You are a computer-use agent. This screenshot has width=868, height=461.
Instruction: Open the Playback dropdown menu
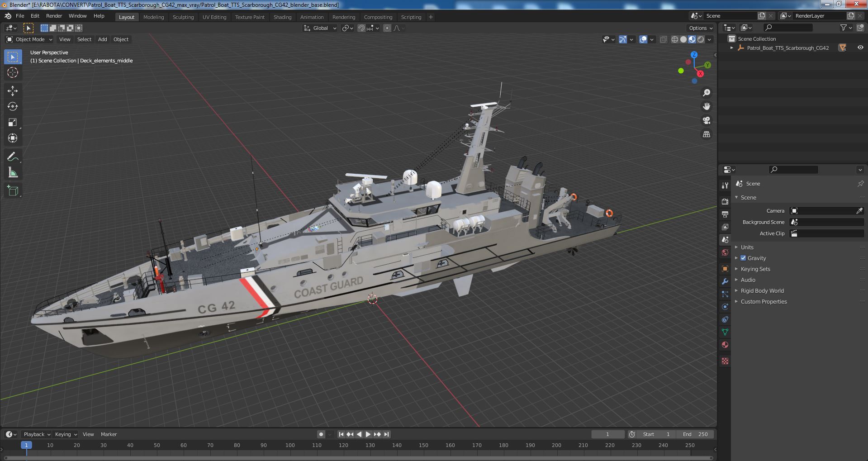click(36, 434)
